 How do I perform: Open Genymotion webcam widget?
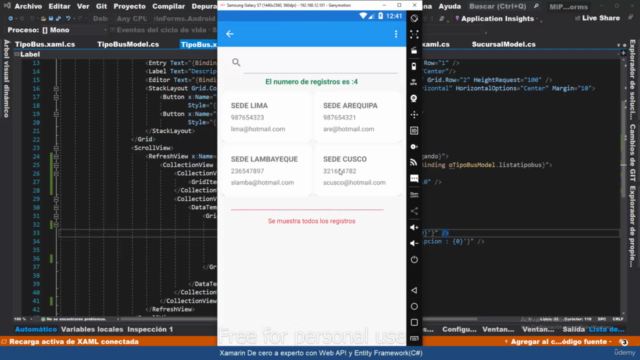[x=414, y=98]
